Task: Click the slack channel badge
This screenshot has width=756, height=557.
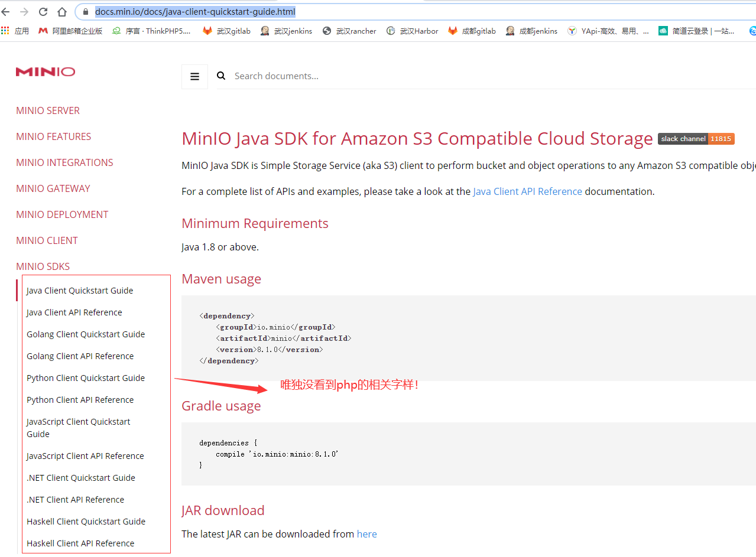Action: click(696, 139)
